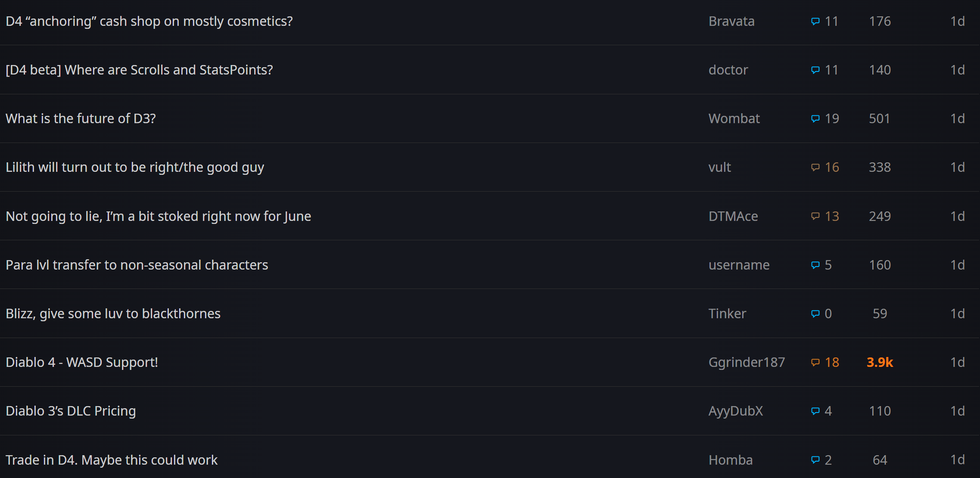Click reply bubble icon for Bravata's topic
The image size is (980, 478).
click(x=815, y=22)
